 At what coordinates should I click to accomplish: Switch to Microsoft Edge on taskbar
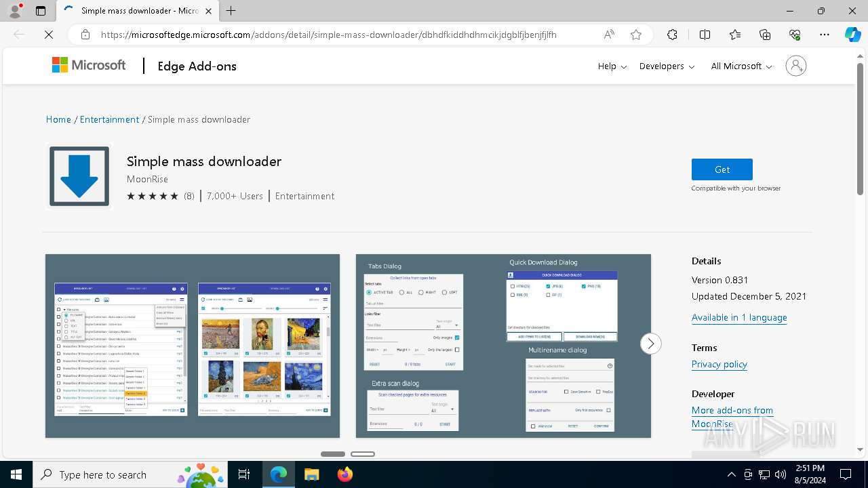pos(279,474)
